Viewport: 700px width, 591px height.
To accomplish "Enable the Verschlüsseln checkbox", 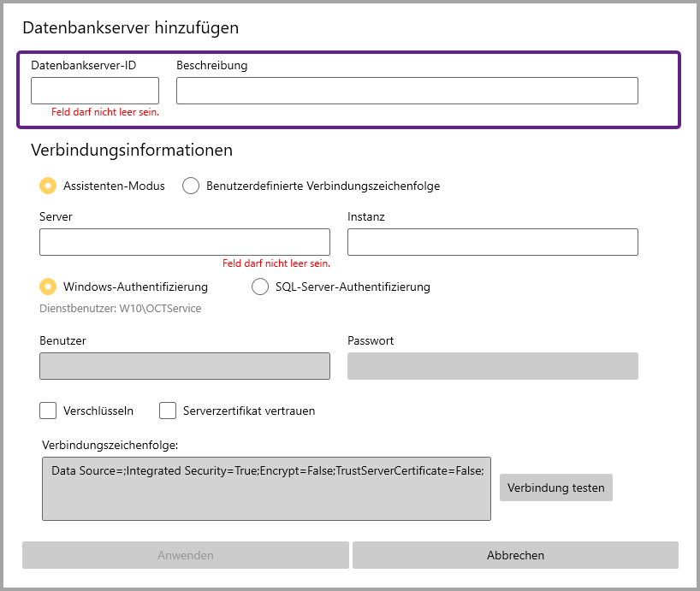I will (48, 411).
